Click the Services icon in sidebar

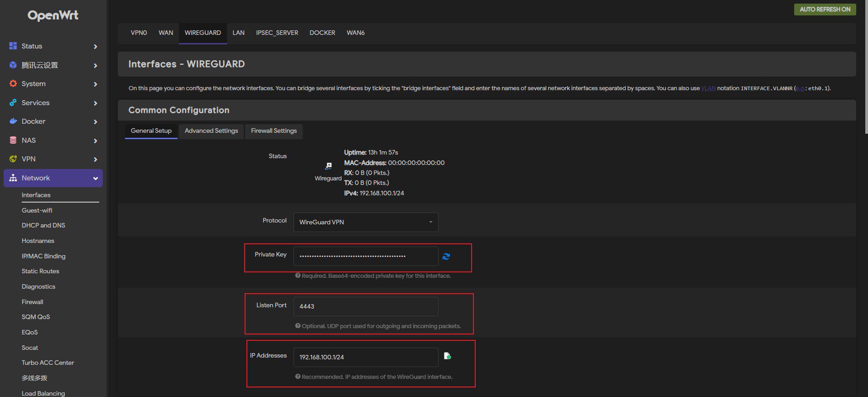coord(13,103)
